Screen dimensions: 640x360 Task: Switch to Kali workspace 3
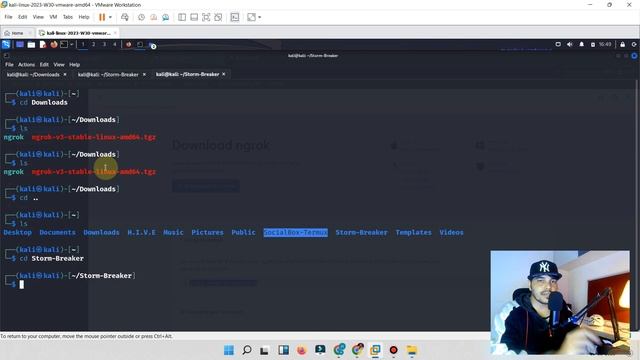104,44
